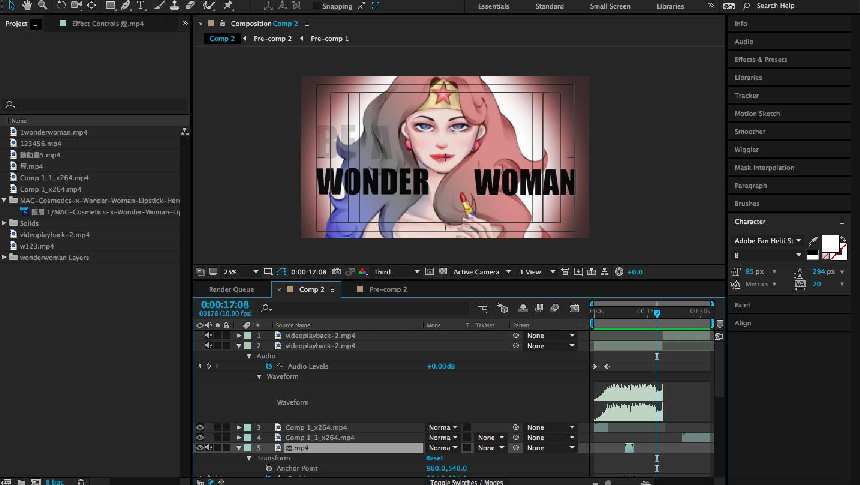Select the Clone Stamp tool
This screenshot has width=860, height=485.
[174, 5]
